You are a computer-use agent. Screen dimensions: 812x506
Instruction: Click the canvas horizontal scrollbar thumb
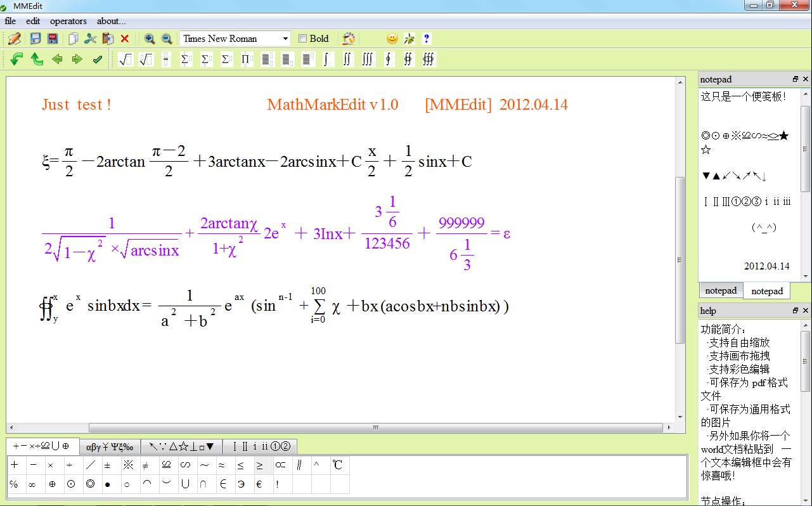[x=375, y=428]
